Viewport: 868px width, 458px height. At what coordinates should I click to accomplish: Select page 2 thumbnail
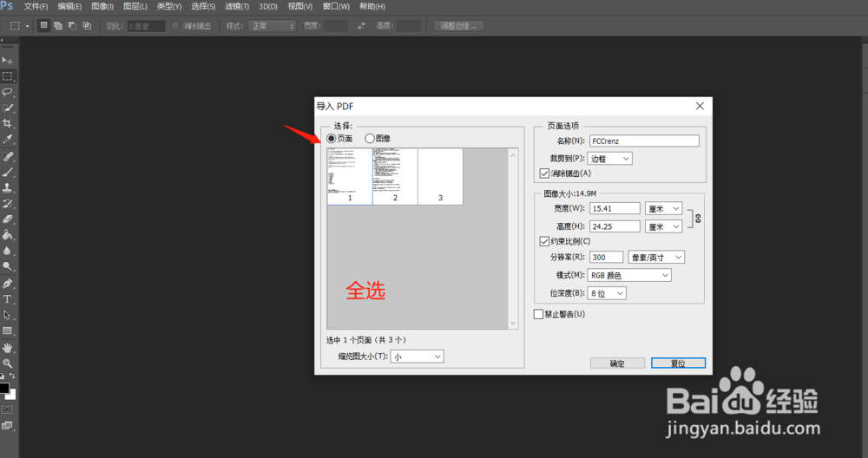395,176
